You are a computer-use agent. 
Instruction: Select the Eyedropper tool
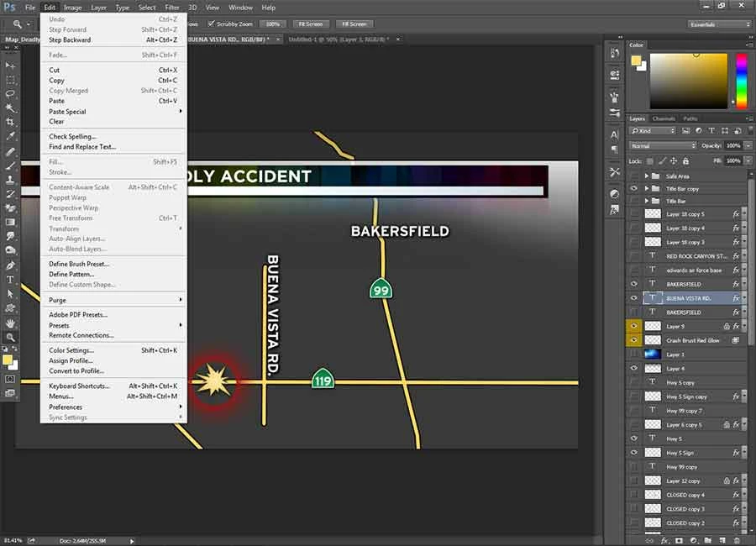click(10, 136)
